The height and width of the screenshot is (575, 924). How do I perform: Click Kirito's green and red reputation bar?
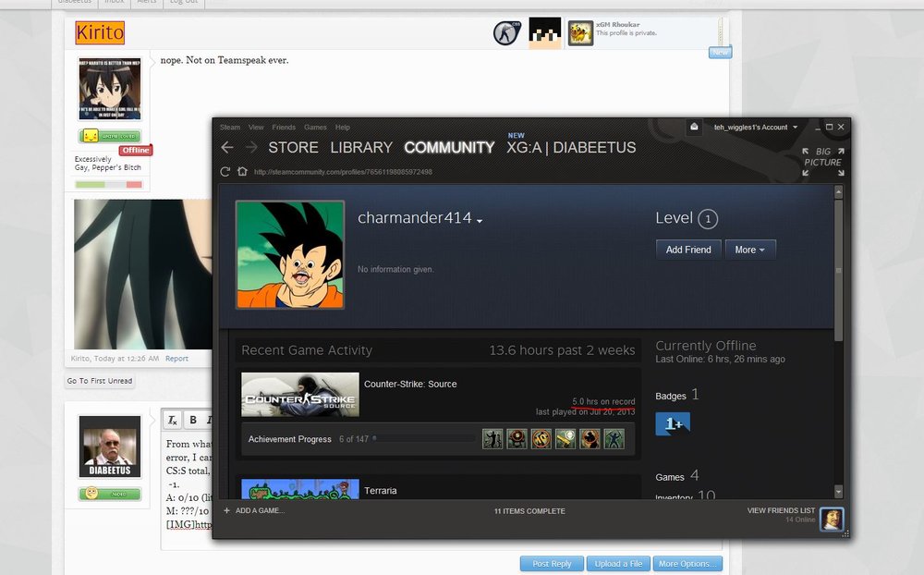coord(108,185)
